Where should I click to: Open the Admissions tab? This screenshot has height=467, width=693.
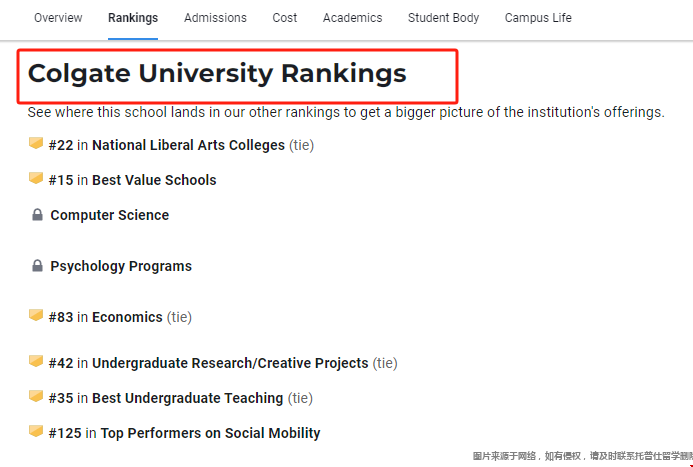(x=215, y=18)
